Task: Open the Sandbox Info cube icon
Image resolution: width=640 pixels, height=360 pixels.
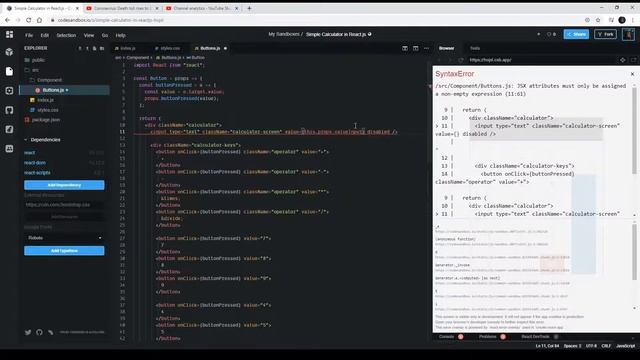Action: coord(9,52)
